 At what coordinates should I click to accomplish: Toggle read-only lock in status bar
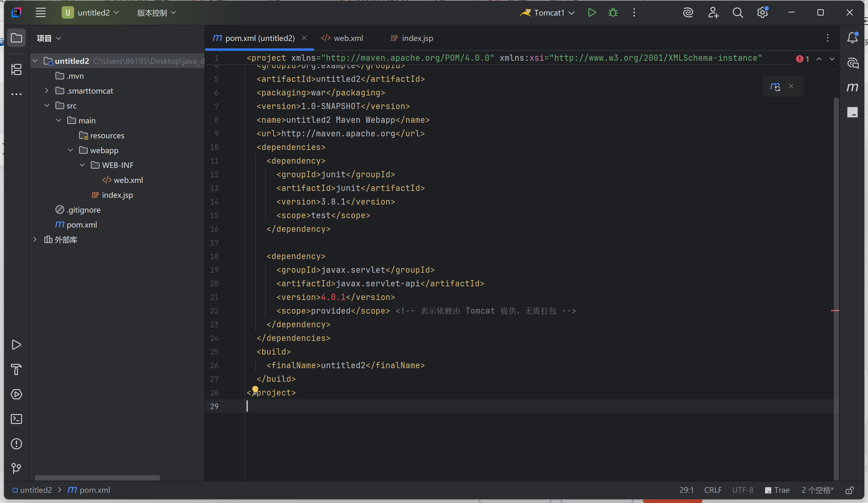click(x=850, y=490)
